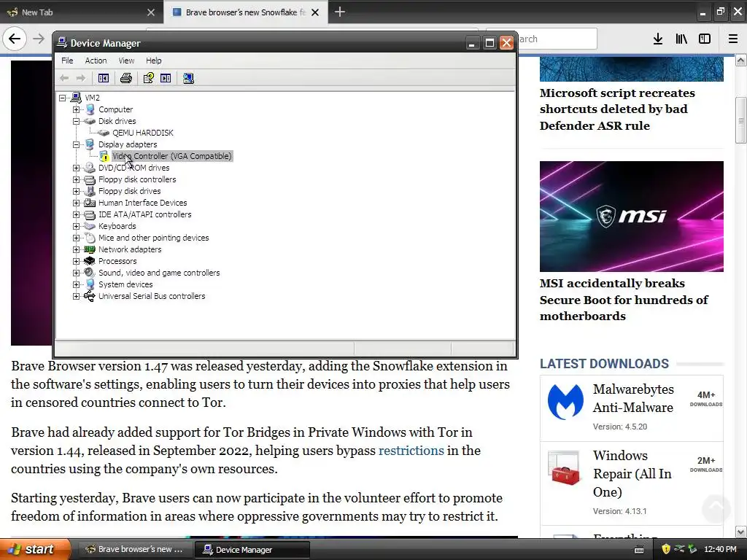This screenshot has height=560, width=747.
Task: Click the restrictions link in article
Action: 411,451
